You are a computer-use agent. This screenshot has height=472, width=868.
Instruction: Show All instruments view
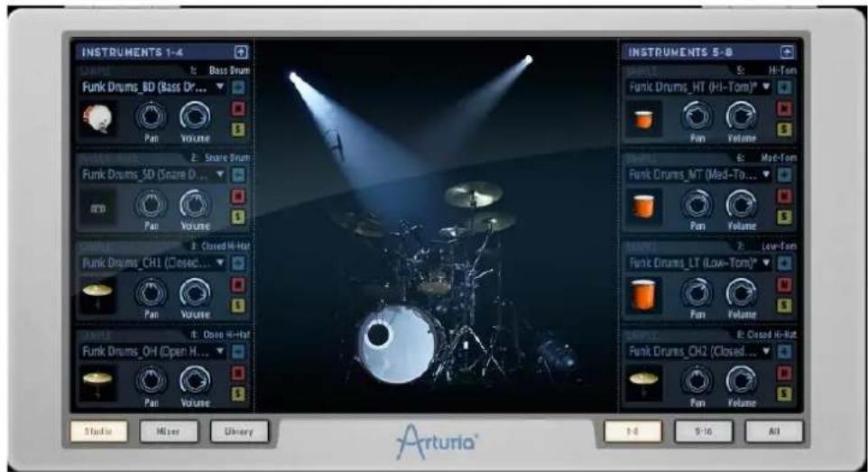point(774,431)
